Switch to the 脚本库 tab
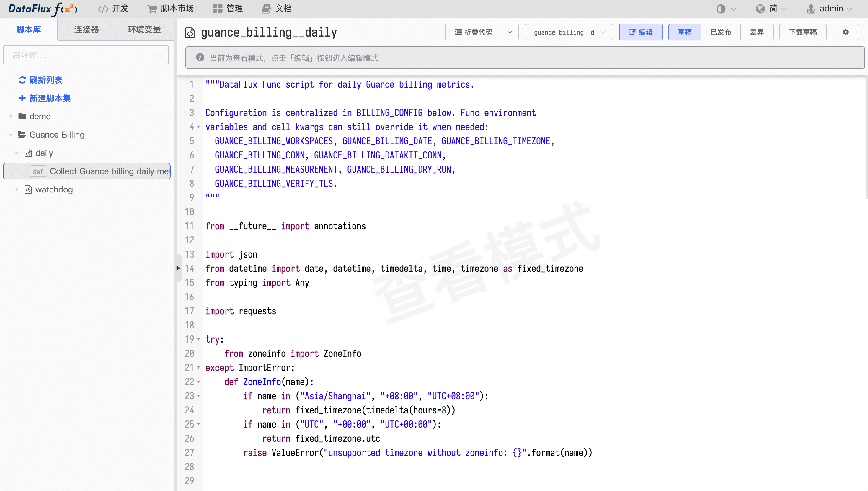The width and height of the screenshot is (868, 491). tap(29, 30)
